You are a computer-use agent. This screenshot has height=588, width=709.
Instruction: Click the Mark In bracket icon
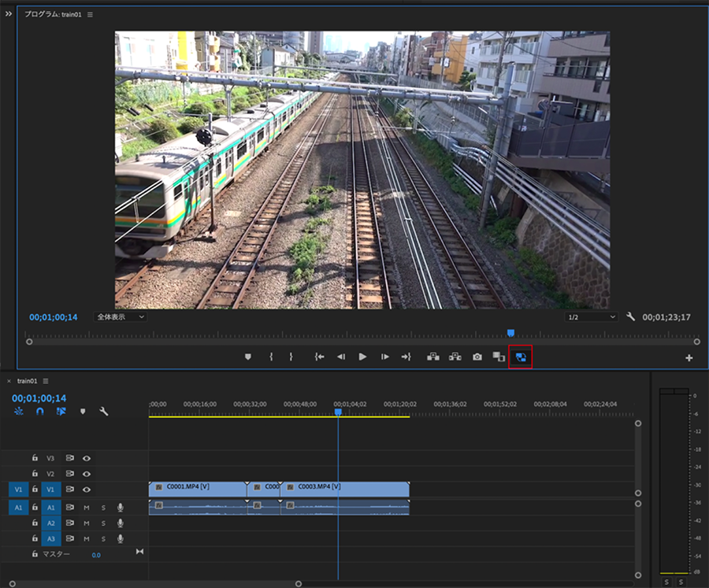click(271, 357)
